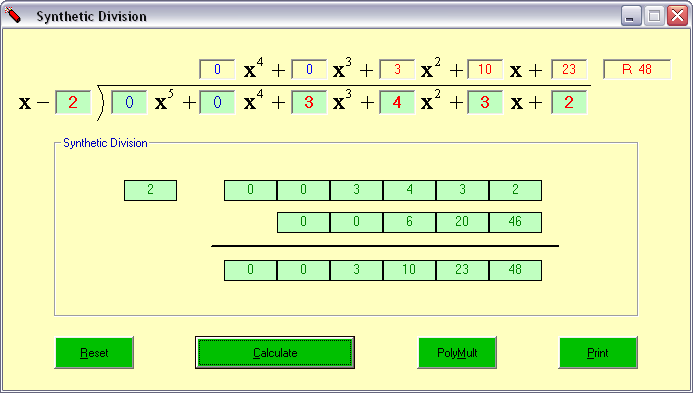Edit the dividend constant term field showing 2
The height and width of the screenshot is (393, 693).
point(569,102)
